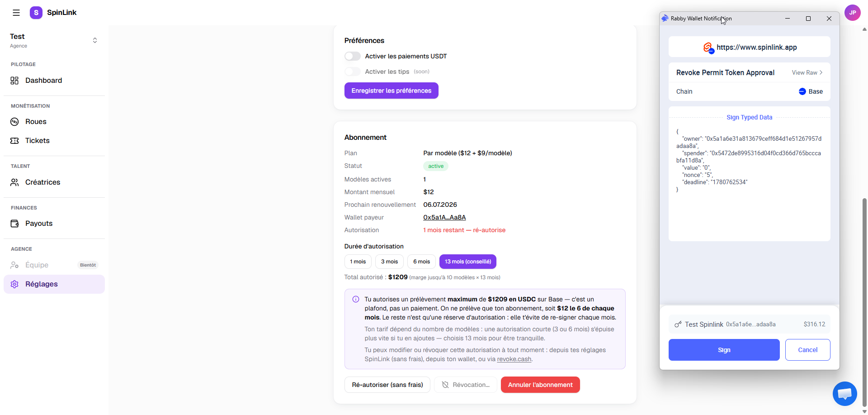Select the 3 mois duration
Screen dimensions: 868x415
[389, 262]
